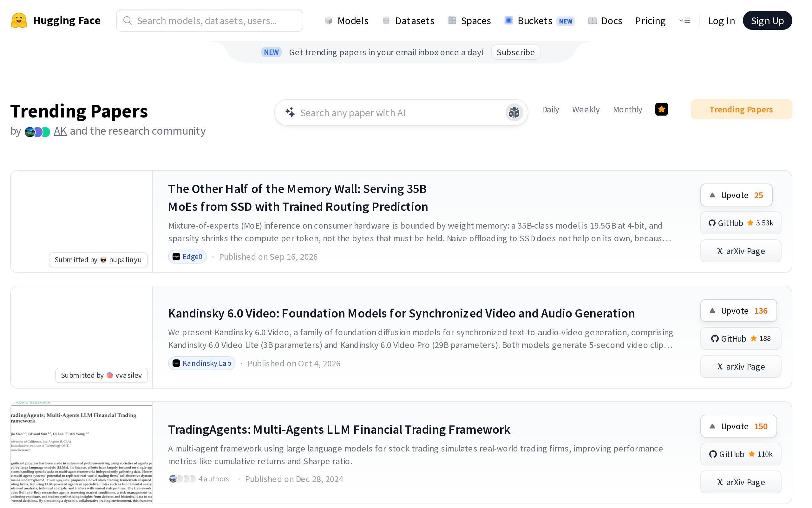This screenshot has width=812, height=508.
Task: Open the Docs navigation link
Action: tap(605, 21)
